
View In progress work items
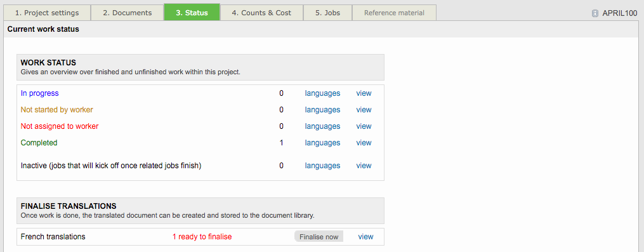(x=364, y=93)
